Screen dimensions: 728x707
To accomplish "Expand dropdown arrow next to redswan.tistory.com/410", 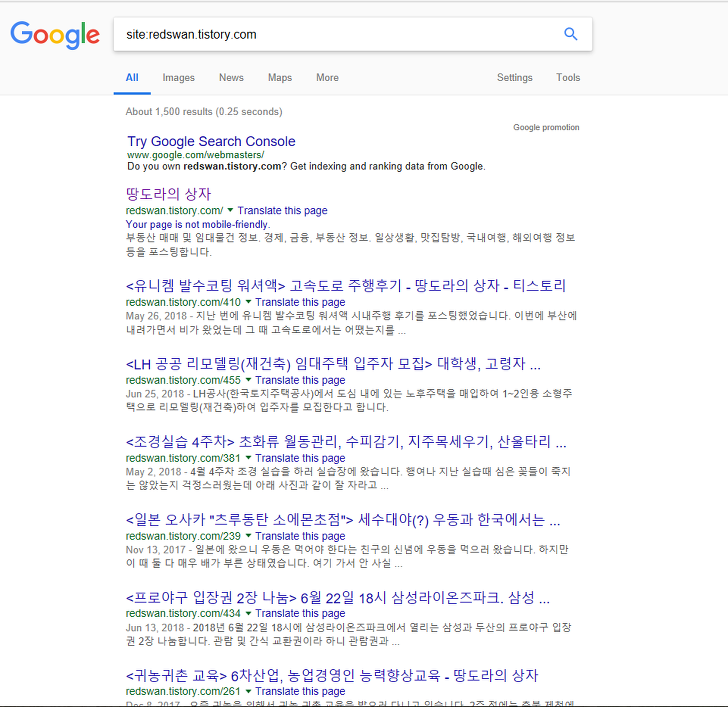I will click(248, 302).
